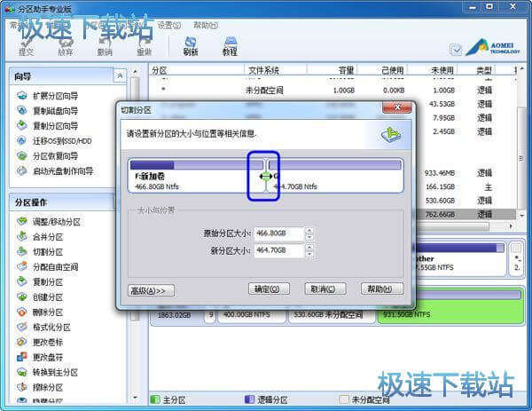The image size is (532, 411).
Task: Click the Partition (分区) column header
Action: (197, 70)
